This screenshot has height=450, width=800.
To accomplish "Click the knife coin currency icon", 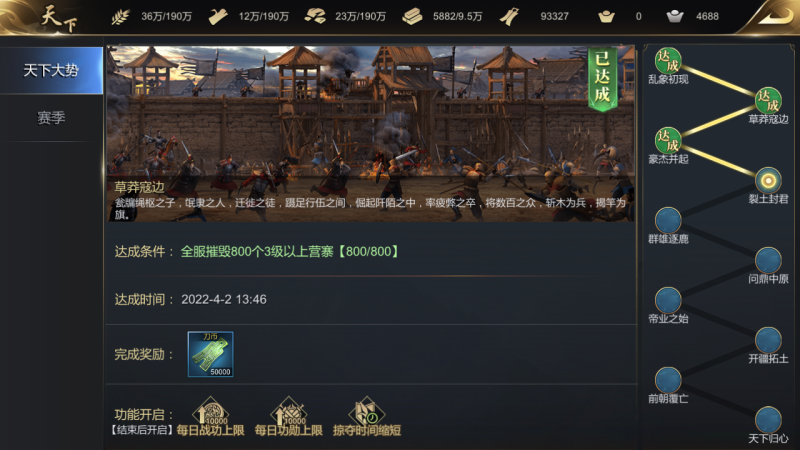I will [x=509, y=17].
